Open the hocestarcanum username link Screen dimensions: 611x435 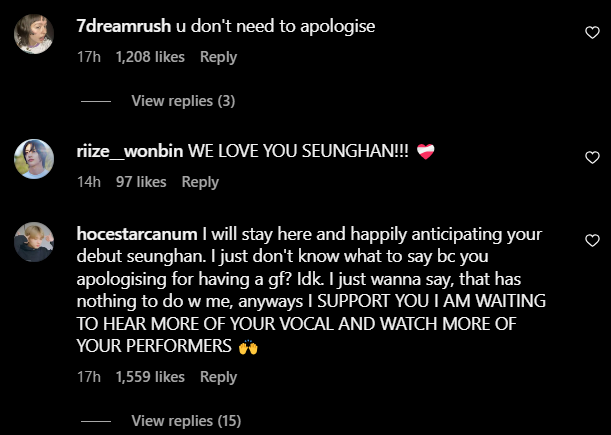coord(137,234)
